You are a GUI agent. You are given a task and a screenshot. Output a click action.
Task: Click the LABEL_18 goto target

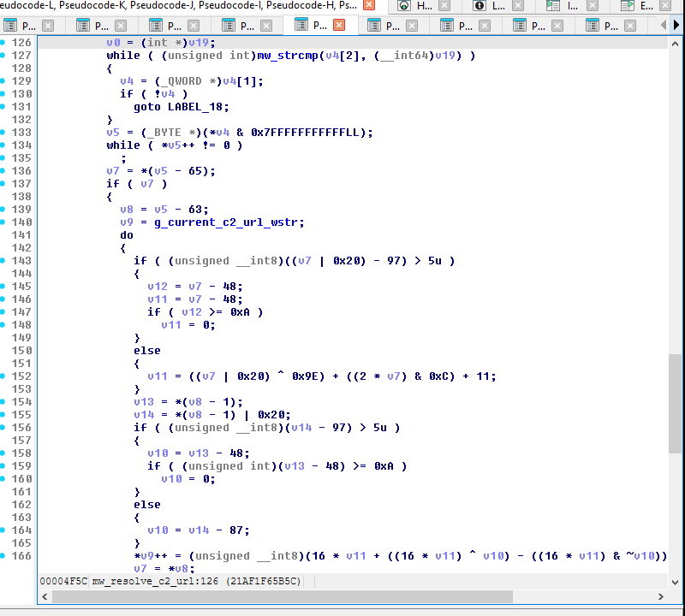[x=196, y=106]
